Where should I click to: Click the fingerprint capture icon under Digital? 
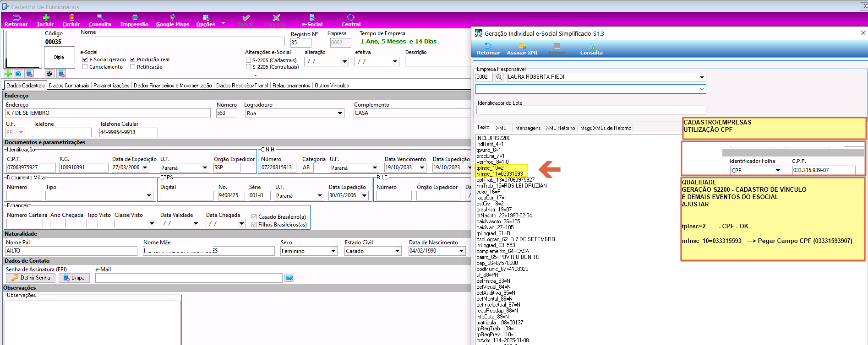click(49, 74)
